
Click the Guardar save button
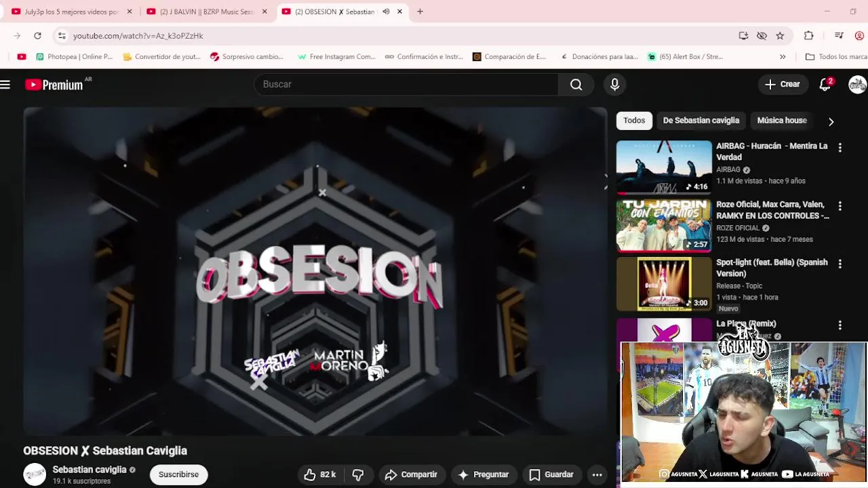(551, 474)
